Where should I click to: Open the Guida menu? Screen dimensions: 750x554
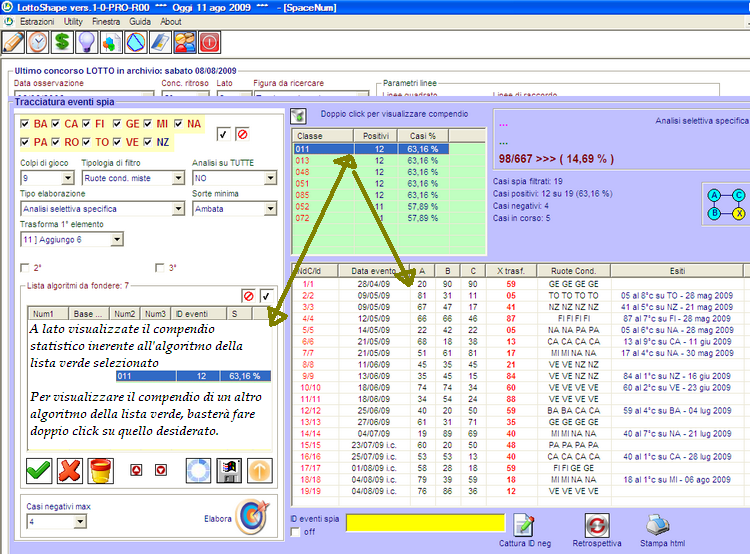[140, 22]
